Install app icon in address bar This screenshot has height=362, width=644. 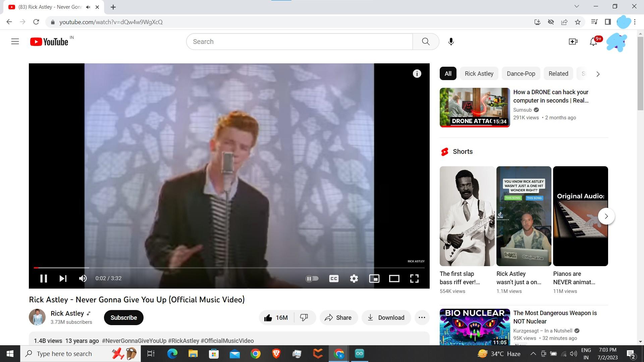click(x=537, y=22)
